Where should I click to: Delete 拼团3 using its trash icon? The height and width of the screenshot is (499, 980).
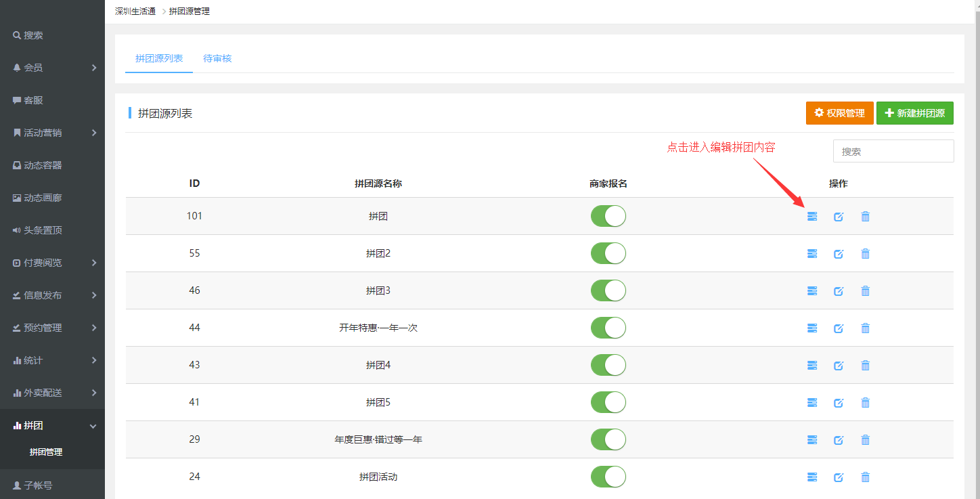pos(865,291)
